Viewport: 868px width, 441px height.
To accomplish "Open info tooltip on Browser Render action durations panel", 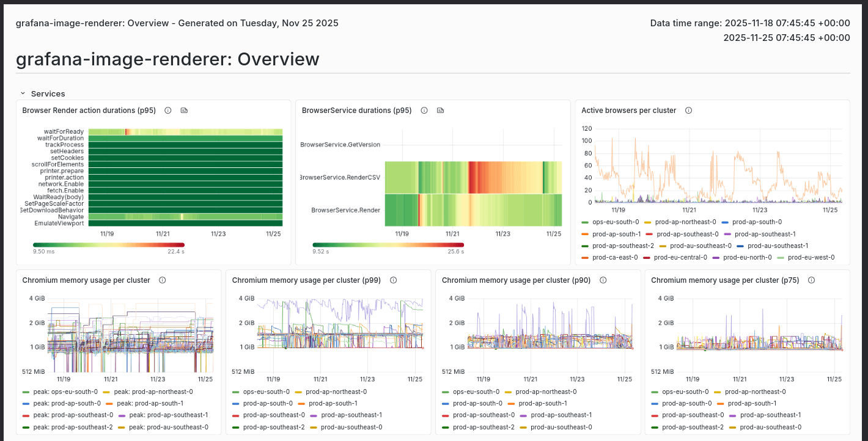I will (168, 111).
